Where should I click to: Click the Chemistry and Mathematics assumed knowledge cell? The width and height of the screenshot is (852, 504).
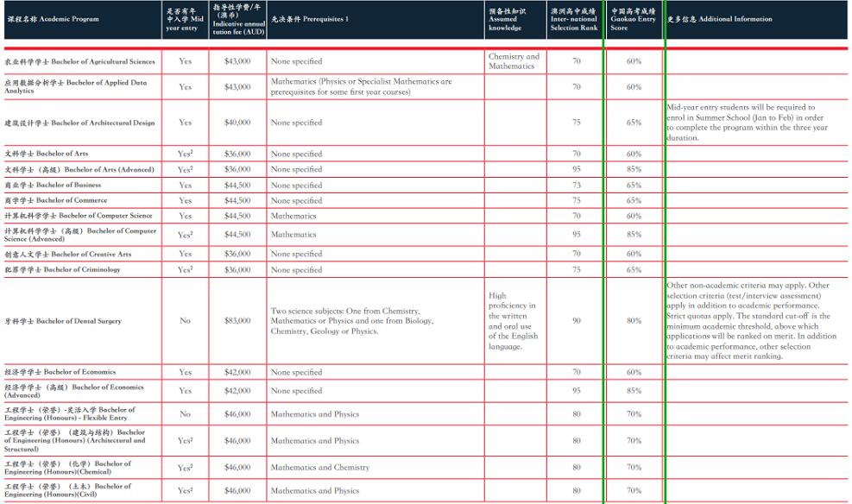tap(514, 61)
